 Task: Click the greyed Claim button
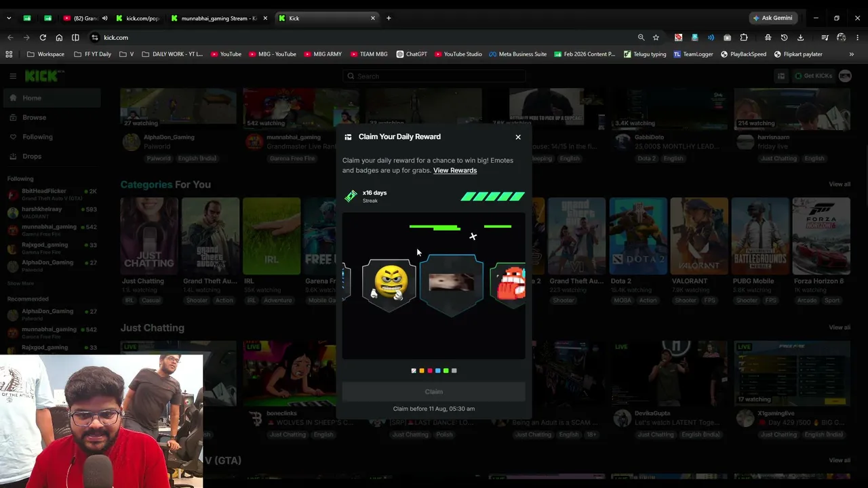(x=433, y=392)
